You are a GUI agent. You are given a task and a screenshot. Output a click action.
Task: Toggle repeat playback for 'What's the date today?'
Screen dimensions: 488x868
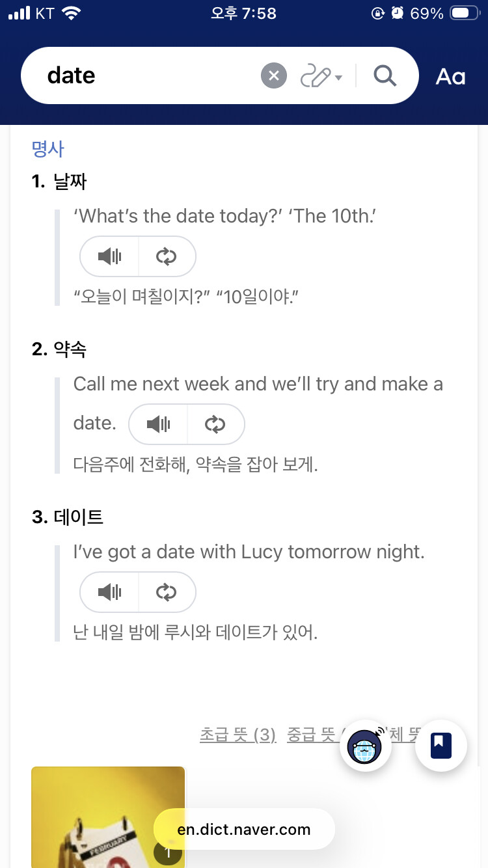point(167,256)
